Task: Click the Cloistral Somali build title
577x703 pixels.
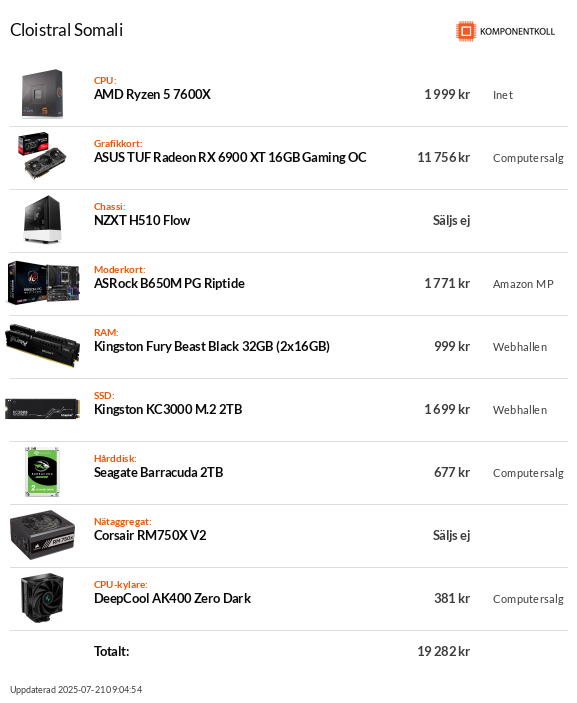Action: click(x=66, y=30)
